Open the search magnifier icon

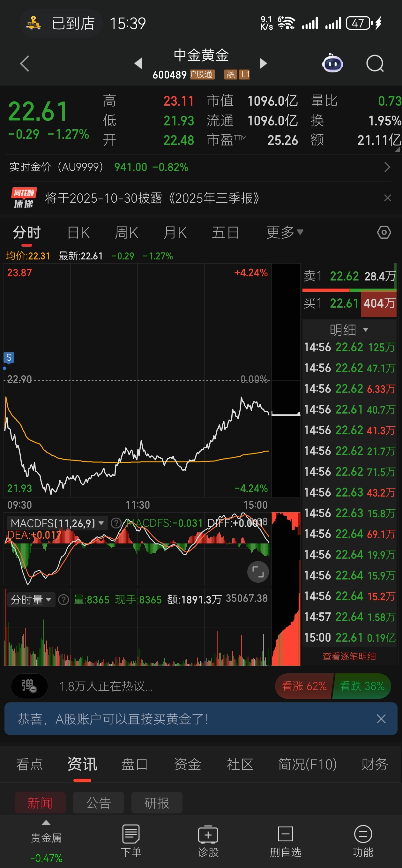pos(375,64)
